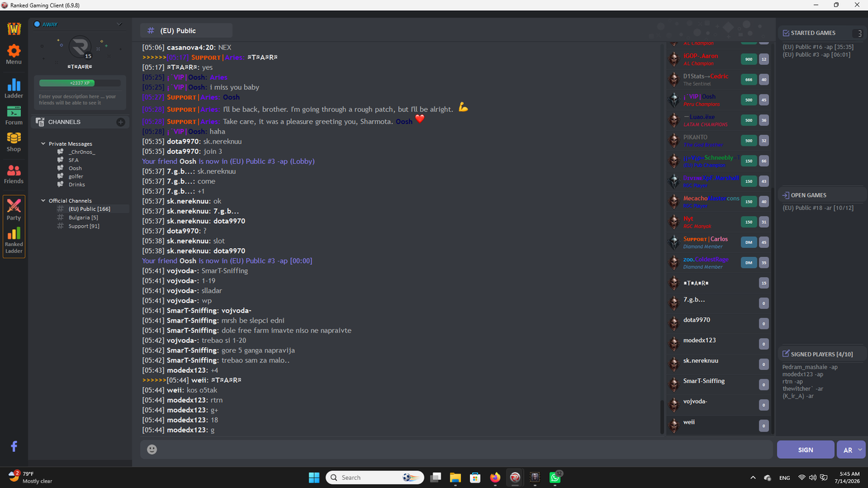Open the Forum terminal icon
Image resolution: width=868 pixels, height=488 pixels.
[x=14, y=112]
